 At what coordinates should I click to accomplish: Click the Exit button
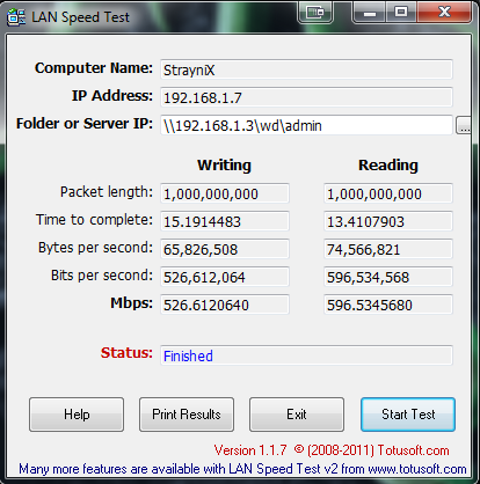coord(296,414)
